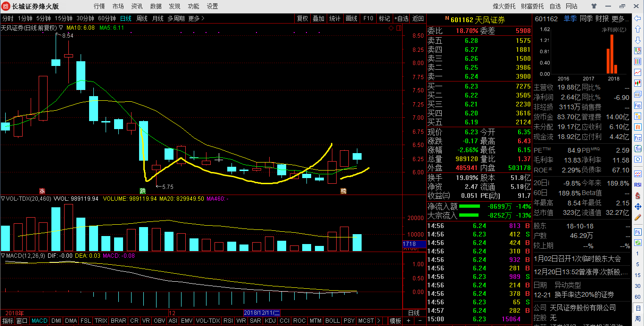Switch to 周线 weekly chart tab

(142, 18)
